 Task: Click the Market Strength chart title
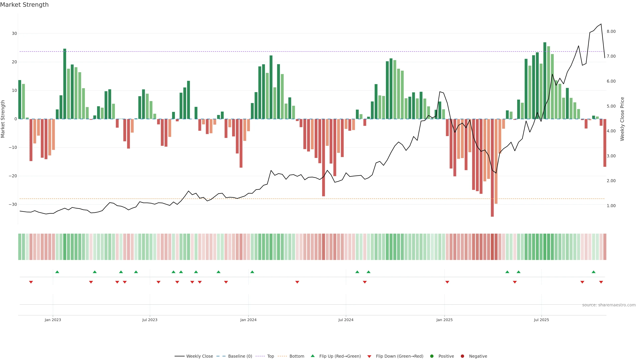point(24,5)
